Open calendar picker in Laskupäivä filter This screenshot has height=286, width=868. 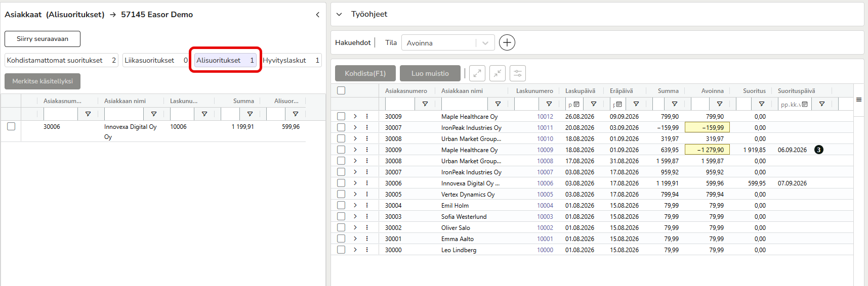point(576,104)
